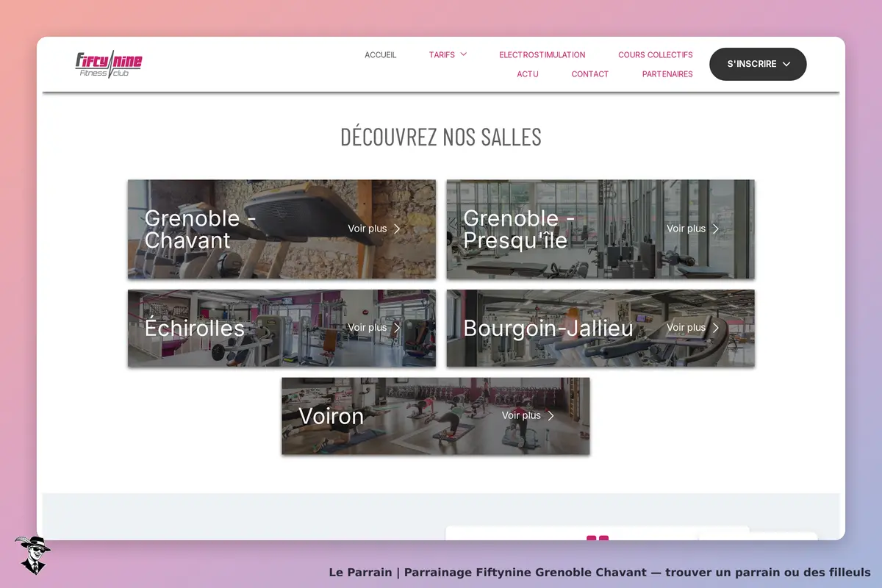The height and width of the screenshot is (588, 882).
Task: Click Voir plus on Grenoble - Presqu'île
Action: click(686, 229)
